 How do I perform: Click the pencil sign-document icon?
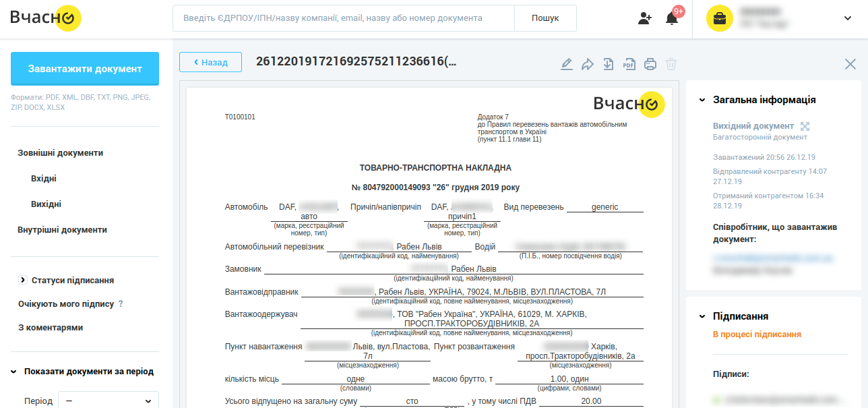click(567, 64)
